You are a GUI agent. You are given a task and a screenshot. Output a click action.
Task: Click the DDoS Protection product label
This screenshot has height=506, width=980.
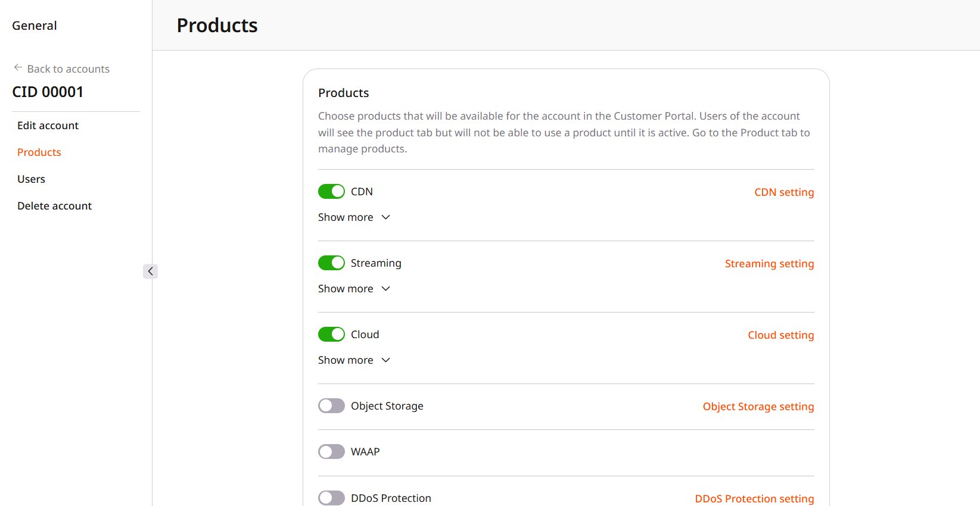point(391,498)
